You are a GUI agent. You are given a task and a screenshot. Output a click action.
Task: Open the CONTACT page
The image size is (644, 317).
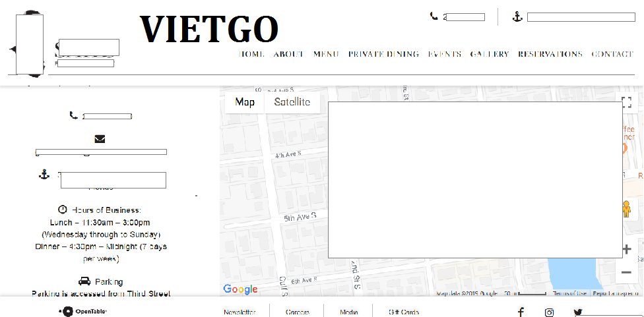[612, 54]
